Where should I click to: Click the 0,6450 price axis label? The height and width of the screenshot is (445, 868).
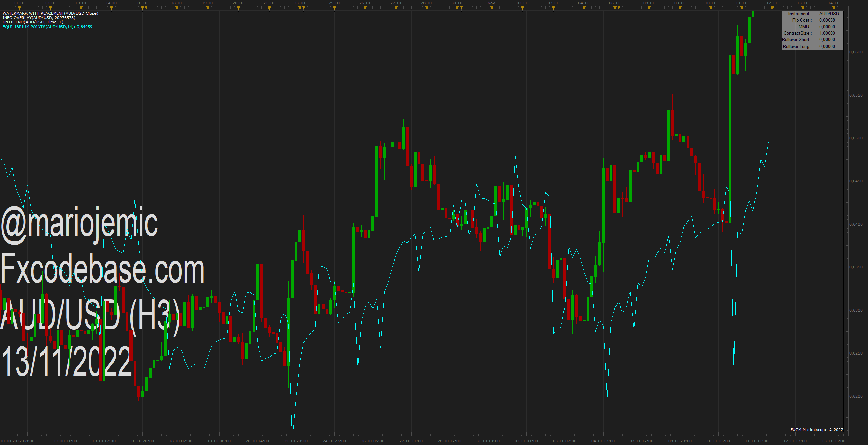(x=856, y=181)
